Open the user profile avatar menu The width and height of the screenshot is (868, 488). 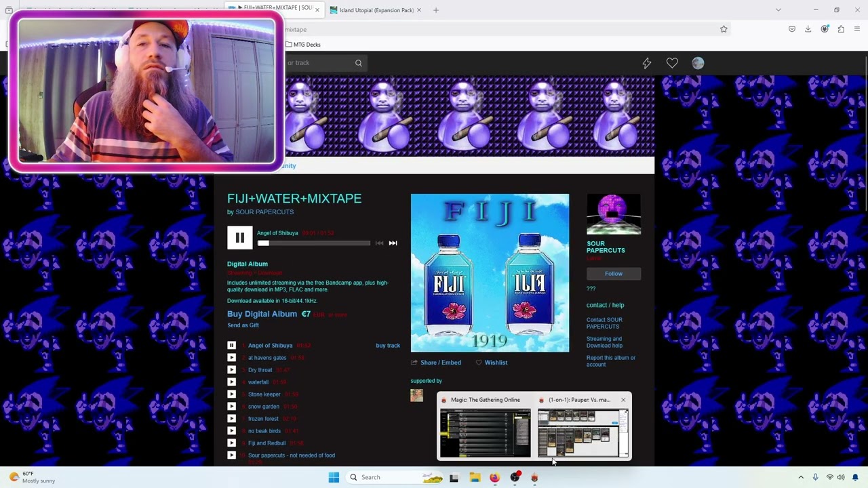tap(698, 63)
